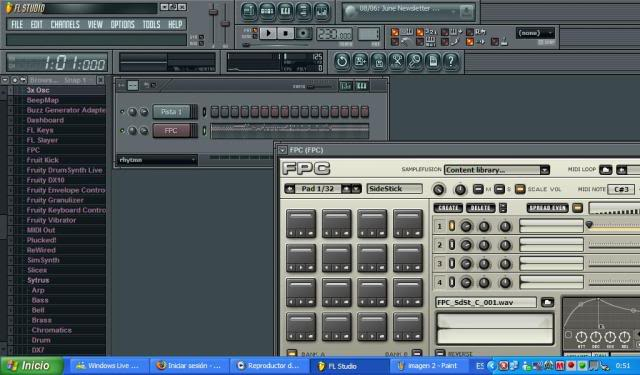
Task: Select 3x Osc in the browser list
Action: pyautogui.click(x=38, y=90)
